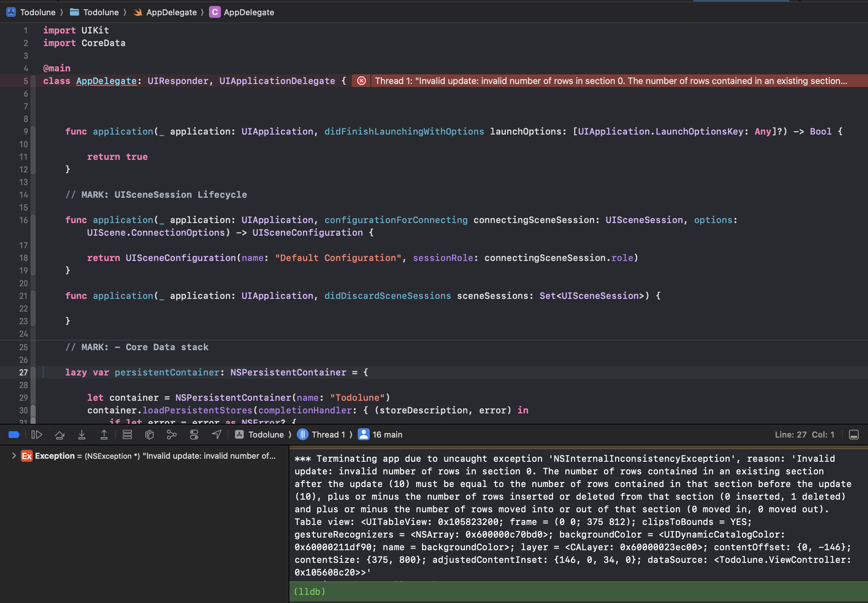868x603 pixels.
Task: Click the Step Over debug icon
Action: 60,435
